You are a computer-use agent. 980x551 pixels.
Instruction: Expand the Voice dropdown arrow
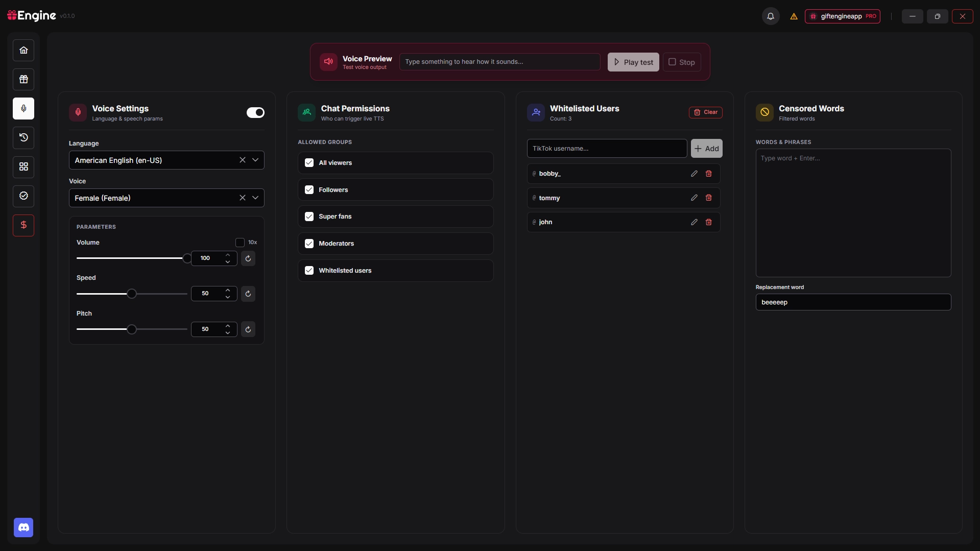(255, 198)
